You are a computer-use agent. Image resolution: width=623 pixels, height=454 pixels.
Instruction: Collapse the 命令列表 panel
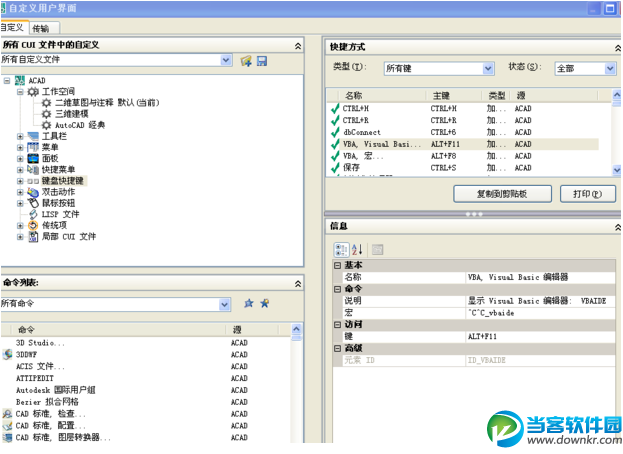click(x=298, y=284)
